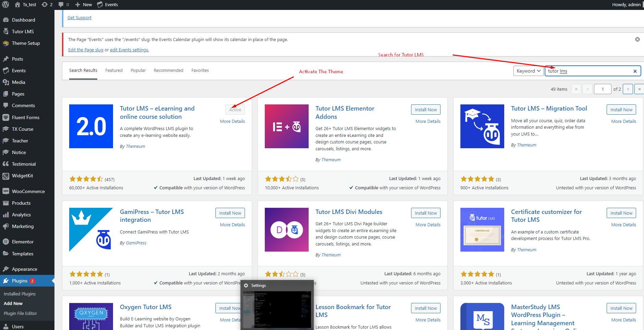The height and width of the screenshot is (330, 644).
Task: Open the updates icon showing 2
Action: point(47,4)
